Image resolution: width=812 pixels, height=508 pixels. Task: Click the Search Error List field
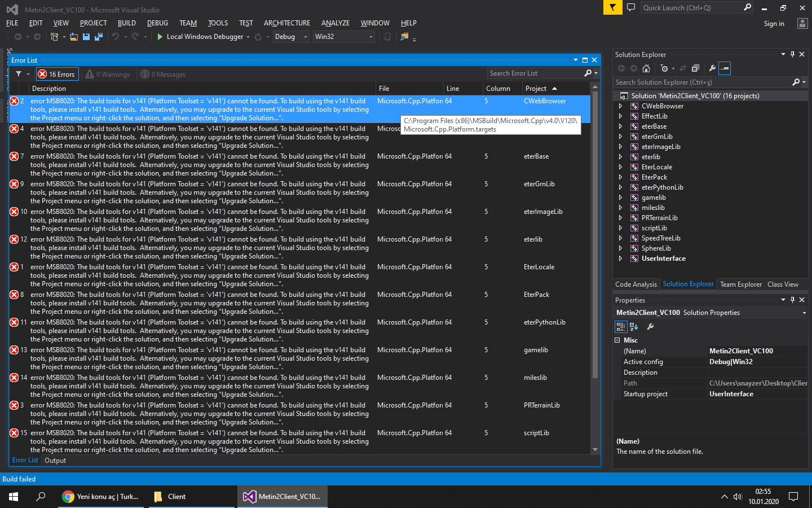click(x=536, y=73)
